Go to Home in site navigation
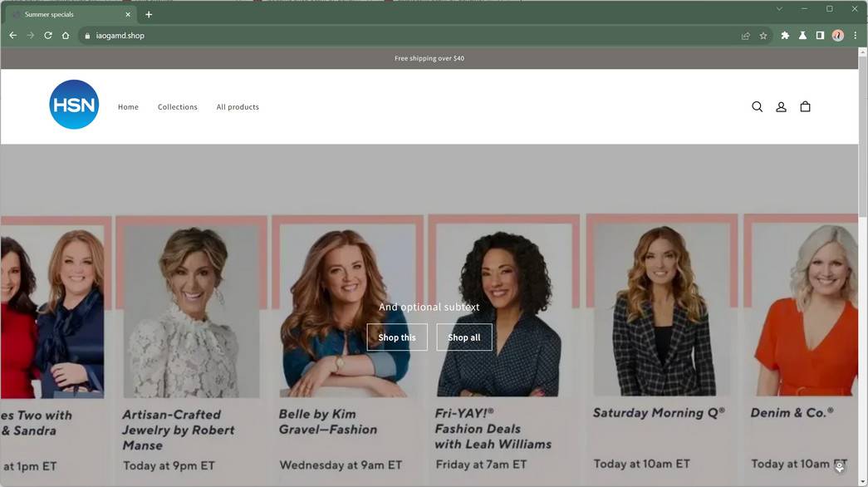Image resolution: width=868 pixels, height=487 pixels. [128, 107]
